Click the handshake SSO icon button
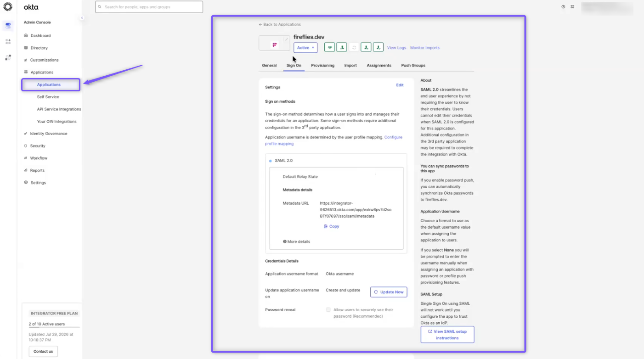644x359 pixels. click(x=329, y=47)
